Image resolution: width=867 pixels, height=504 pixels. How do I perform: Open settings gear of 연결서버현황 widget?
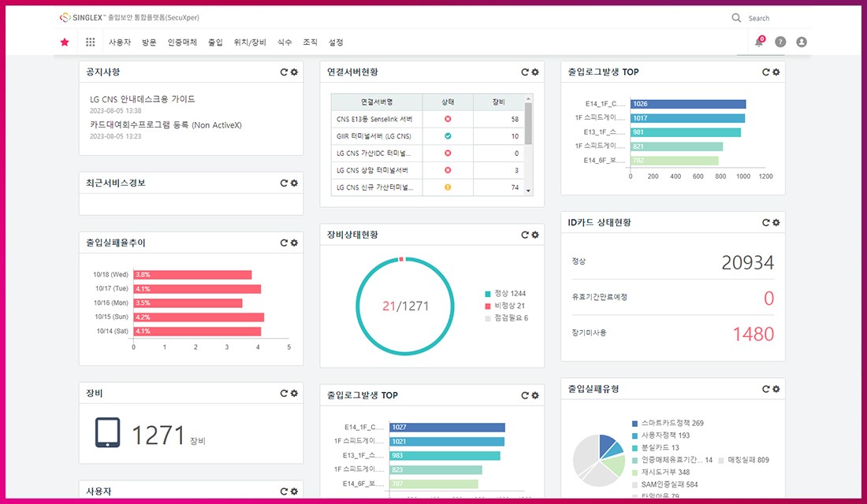535,72
